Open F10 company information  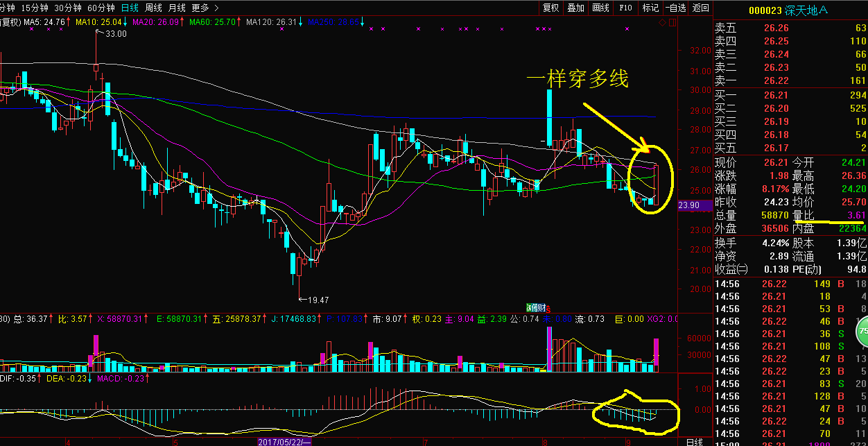[625, 8]
